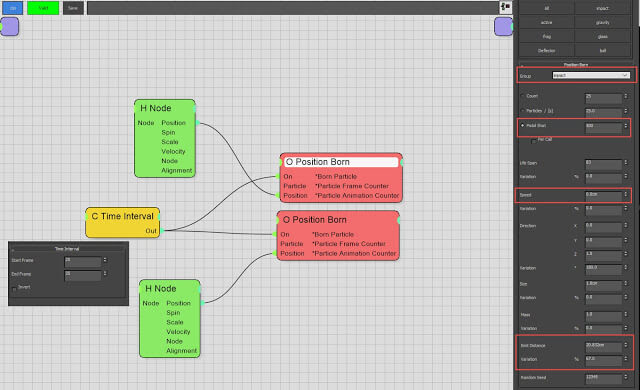640x390 pixels.
Task: Select the highlighted upper Position Born operator
Action: point(341,178)
